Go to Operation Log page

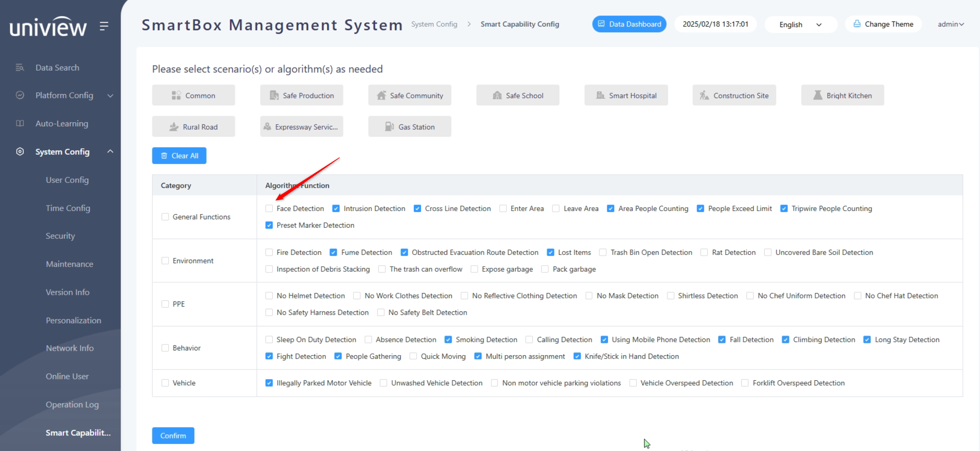tap(72, 404)
